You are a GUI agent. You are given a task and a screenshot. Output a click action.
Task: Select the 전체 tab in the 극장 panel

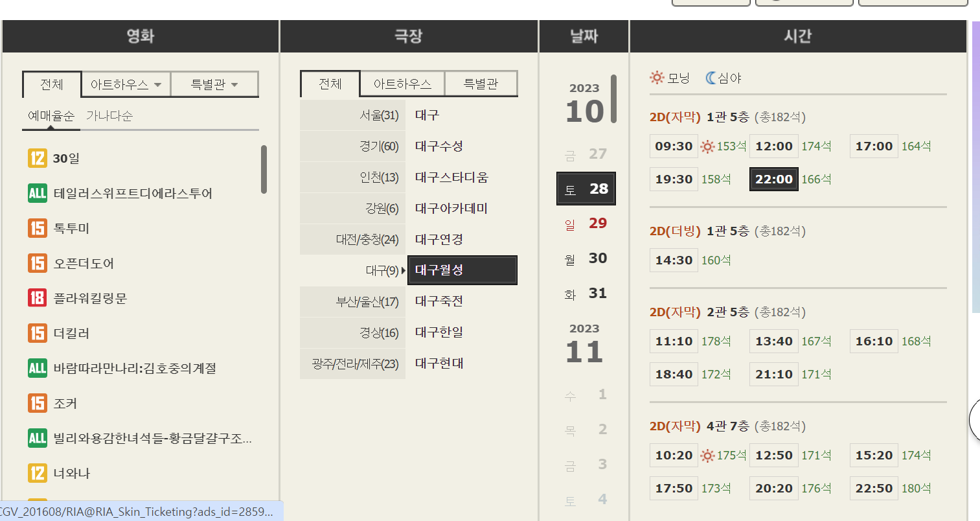(x=330, y=84)
